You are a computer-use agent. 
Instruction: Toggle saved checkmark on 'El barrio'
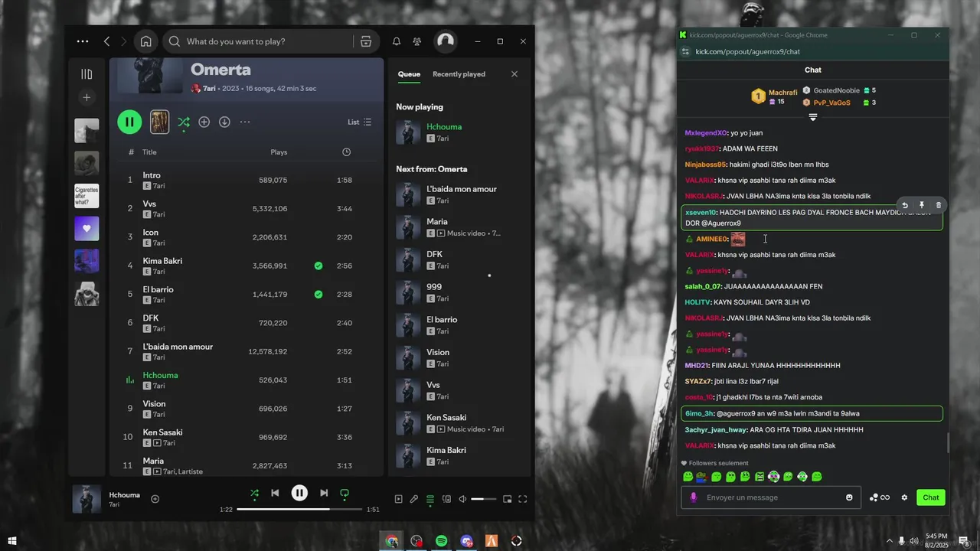(318, 294)
